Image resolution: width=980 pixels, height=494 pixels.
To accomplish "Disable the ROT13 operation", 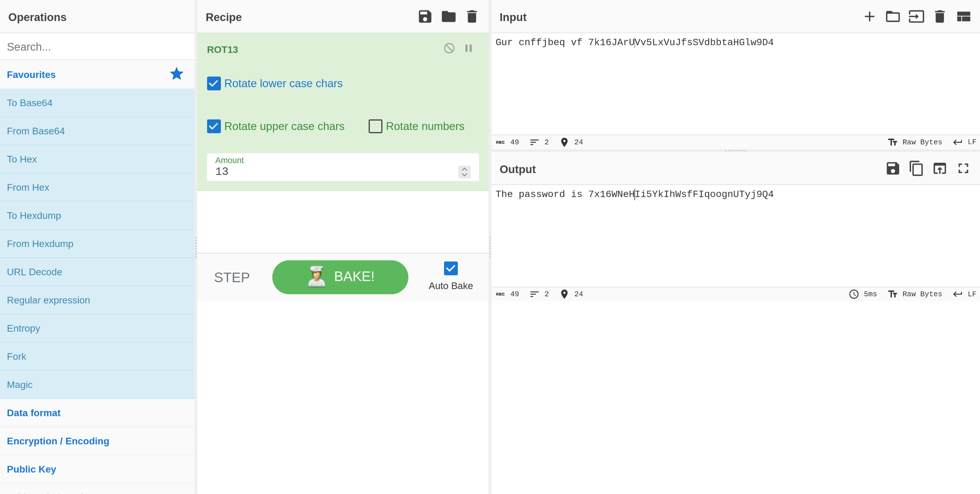I will pos(449,48).
